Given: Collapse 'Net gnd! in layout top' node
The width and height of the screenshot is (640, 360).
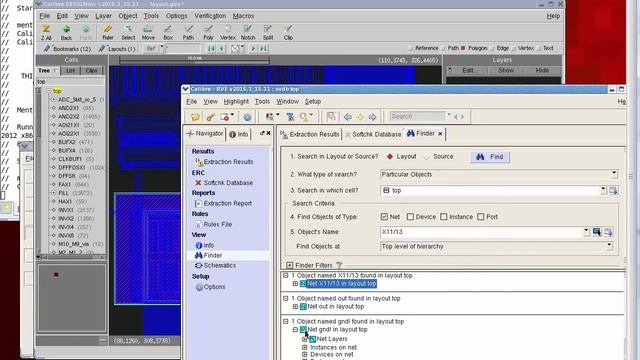Looking at the screenshot, I should 295,329.
